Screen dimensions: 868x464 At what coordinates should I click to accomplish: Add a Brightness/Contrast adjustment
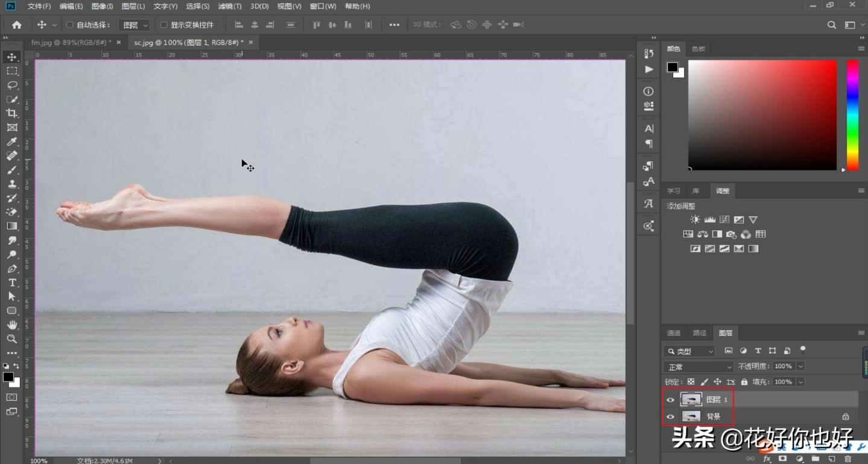[x=695, y=220]
